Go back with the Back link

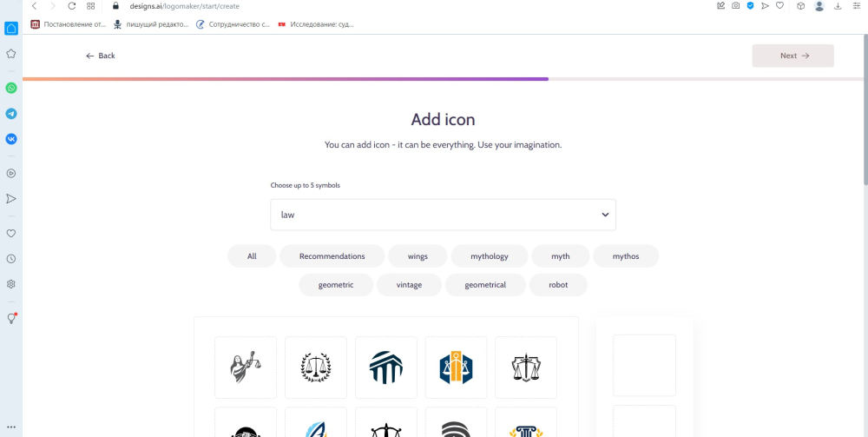tap(101, 56)
